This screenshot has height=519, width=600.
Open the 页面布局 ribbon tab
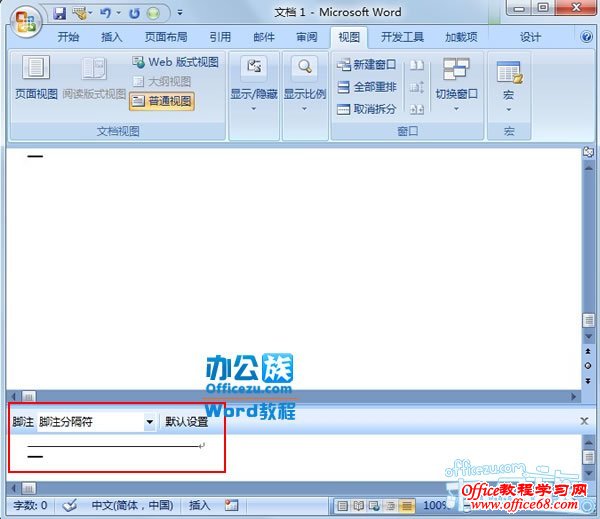coord(166,37)
